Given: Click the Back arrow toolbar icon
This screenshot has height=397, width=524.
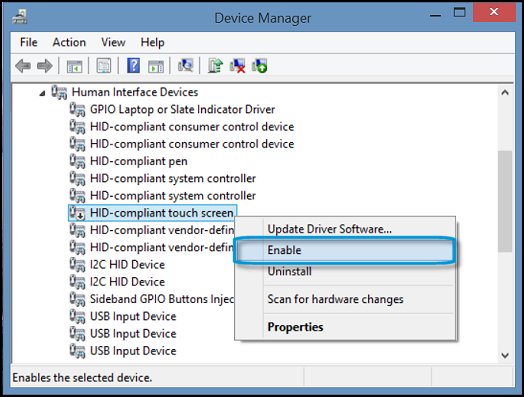Looking at the screenshot, I should 23,65.
